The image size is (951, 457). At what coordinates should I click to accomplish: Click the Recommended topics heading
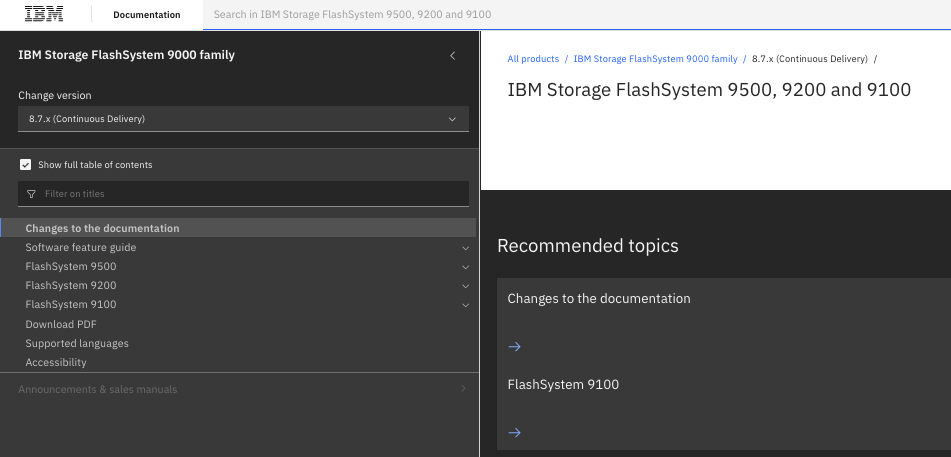588,246
